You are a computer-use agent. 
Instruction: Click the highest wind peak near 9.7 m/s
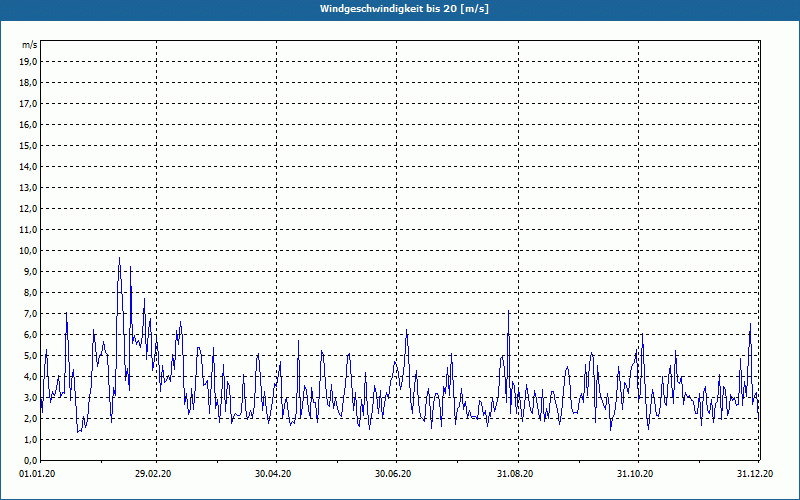coord(119,258)
